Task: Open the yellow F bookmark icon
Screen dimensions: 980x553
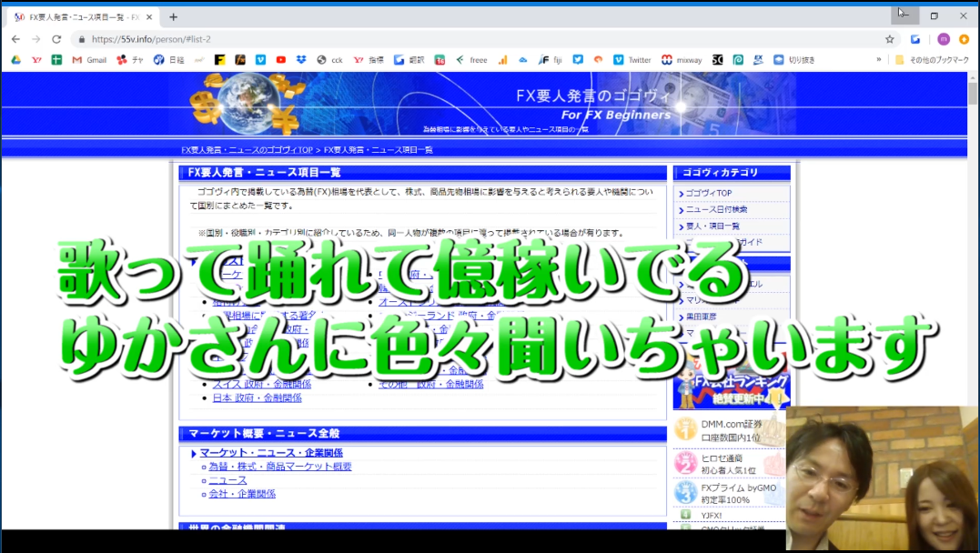Action: point(219,59)
